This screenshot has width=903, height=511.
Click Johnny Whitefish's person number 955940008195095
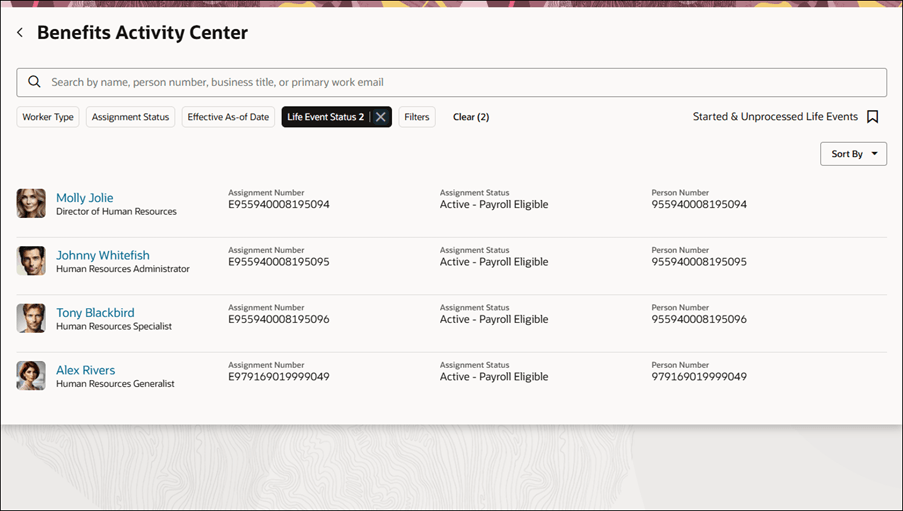pos(699,262)
